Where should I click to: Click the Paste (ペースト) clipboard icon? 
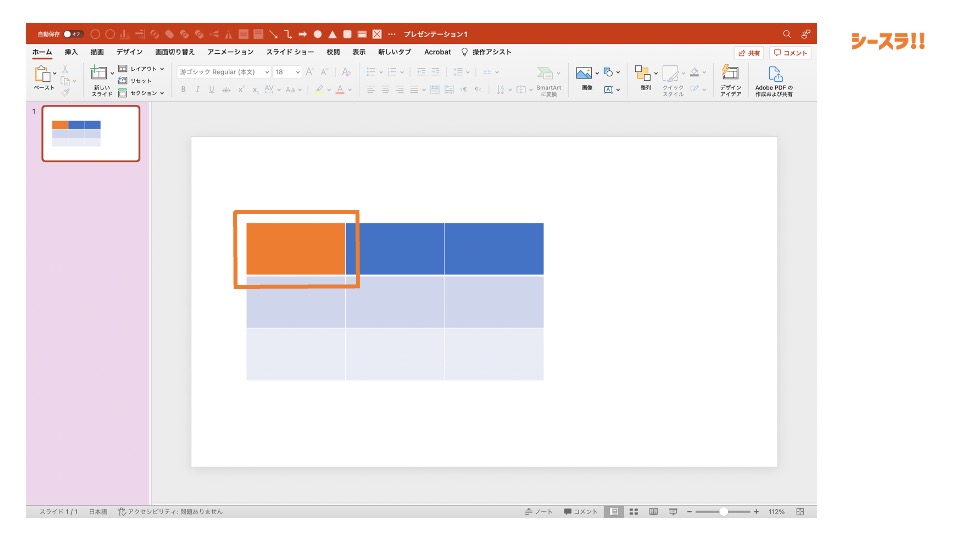(x=42, y=74)
